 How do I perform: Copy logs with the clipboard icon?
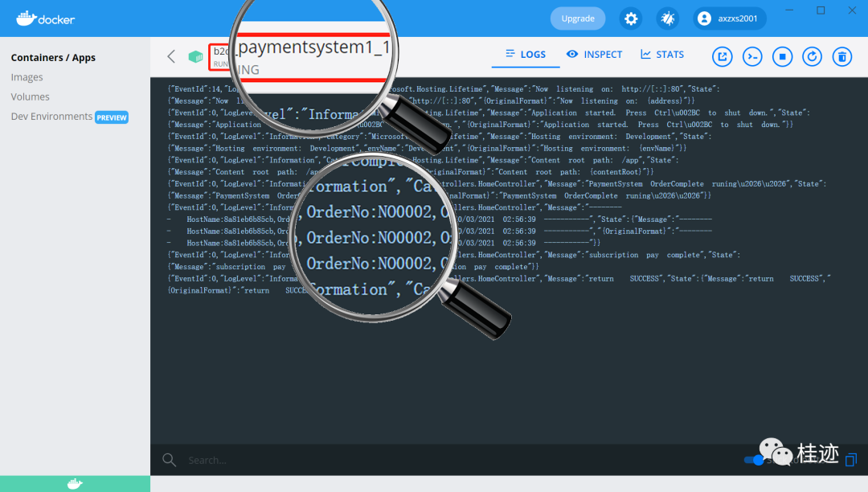[851, 459]
